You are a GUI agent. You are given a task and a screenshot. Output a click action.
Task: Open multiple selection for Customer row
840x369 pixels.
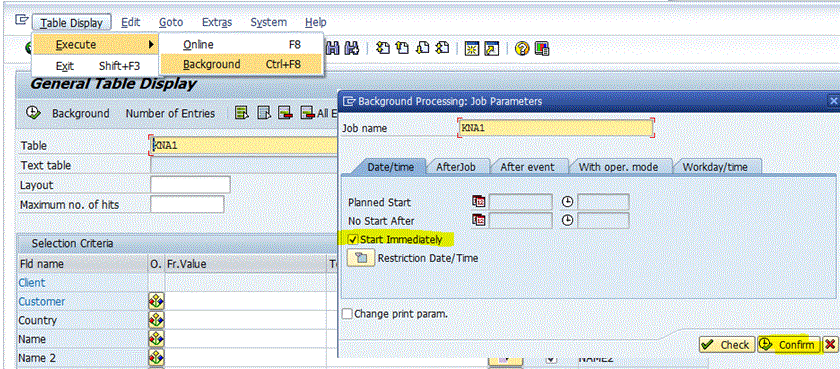[156, 302]
